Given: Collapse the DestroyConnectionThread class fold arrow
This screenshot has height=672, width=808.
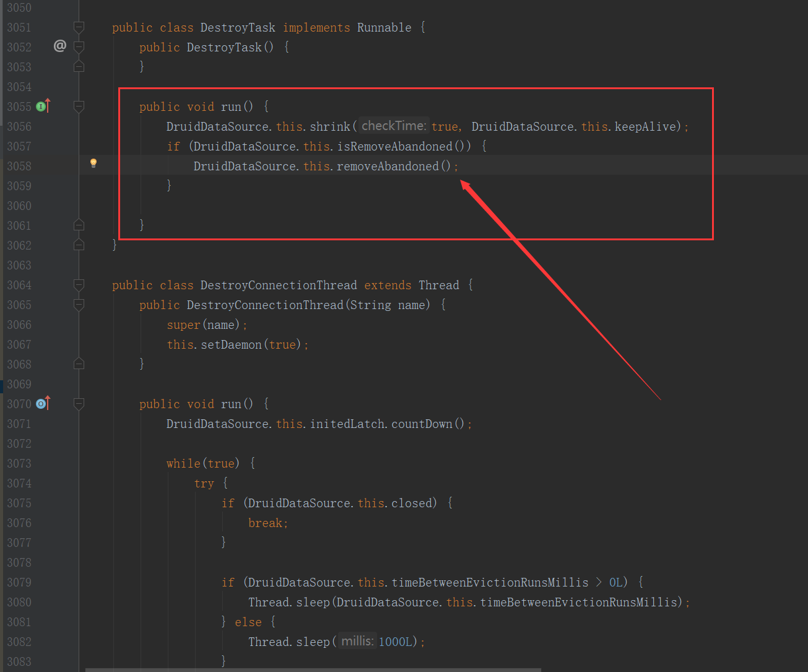Looking at the screenshot, I should tap(78, 284).
